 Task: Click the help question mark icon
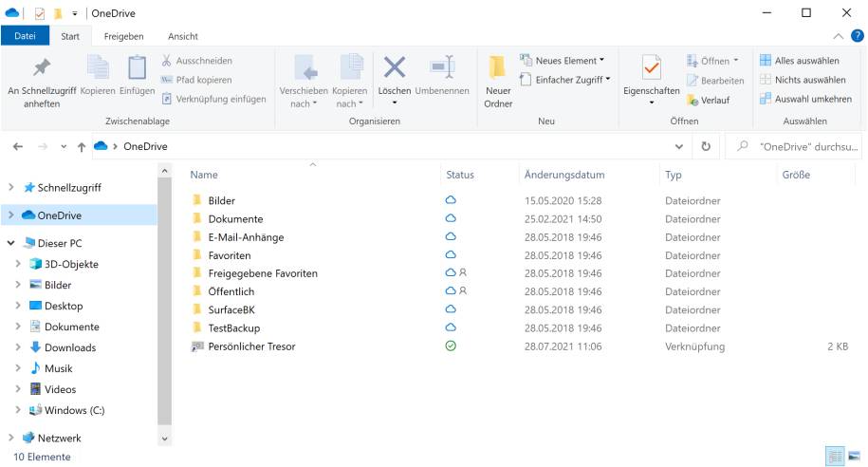tap(858, 36)
